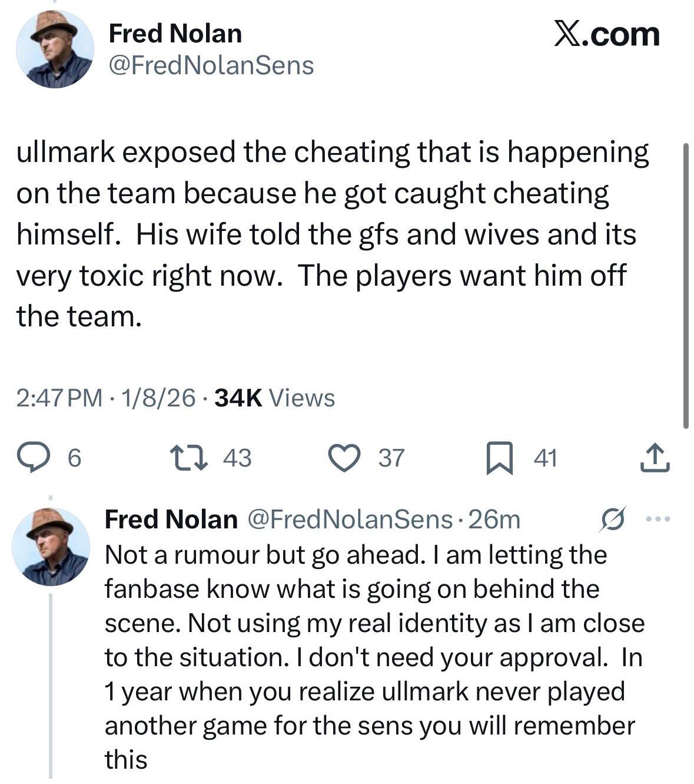Click the Grok slashed-circle icon on the reply
The width and height of the screenshot is (694, 784).
(612, 520)
